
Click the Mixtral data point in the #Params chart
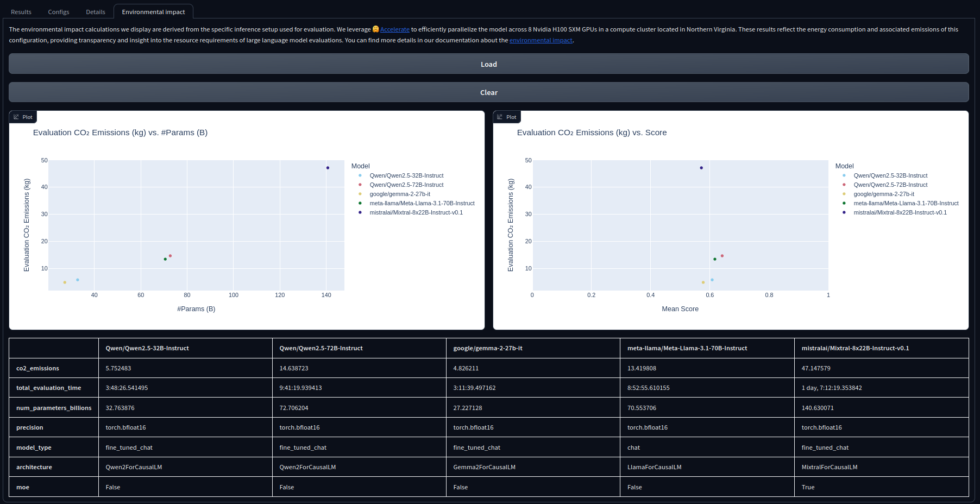(x=328, y=168)
